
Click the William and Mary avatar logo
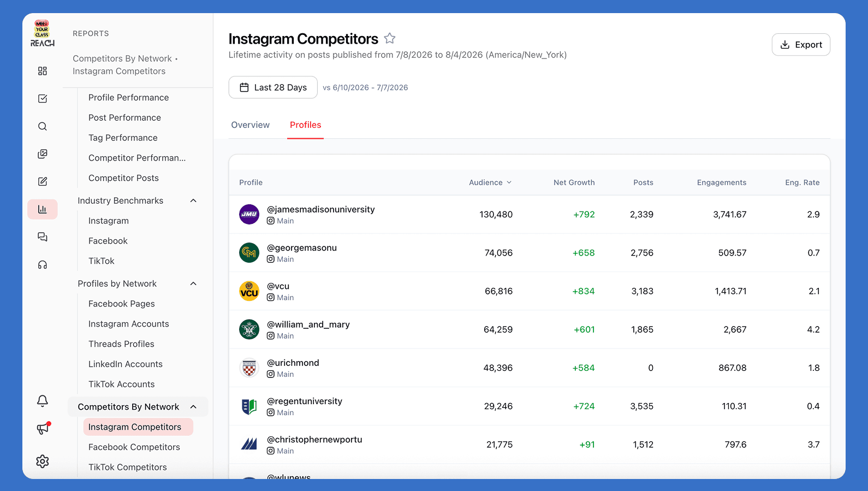pos(249,329)
